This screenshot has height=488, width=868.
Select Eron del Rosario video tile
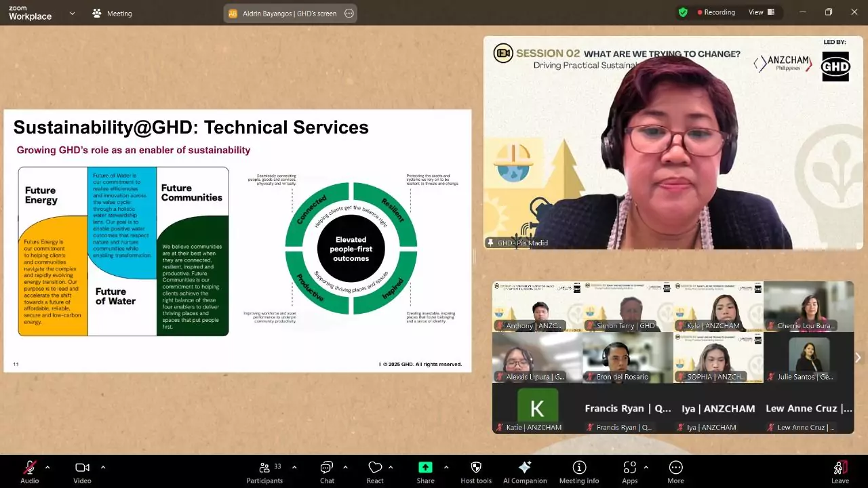tap(628, 357)
